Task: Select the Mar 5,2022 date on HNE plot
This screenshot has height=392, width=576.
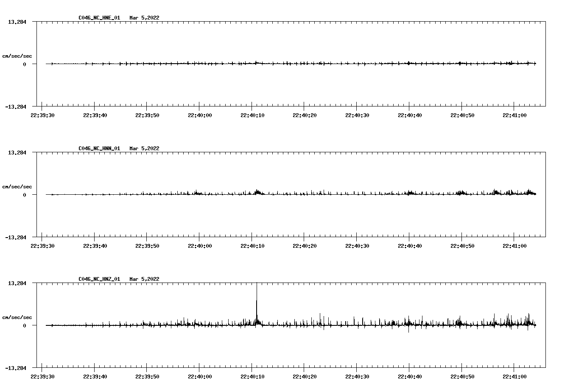Action: coord(145,18)
